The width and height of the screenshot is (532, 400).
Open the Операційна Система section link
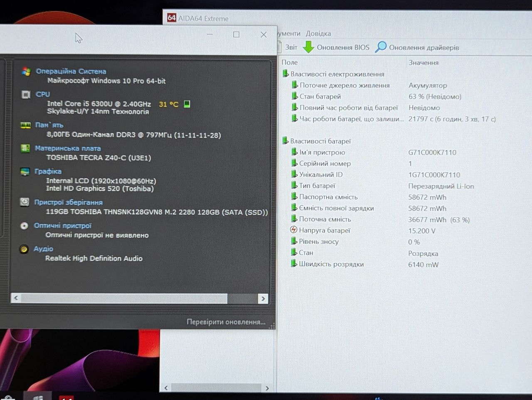click(x=71, y=71)
